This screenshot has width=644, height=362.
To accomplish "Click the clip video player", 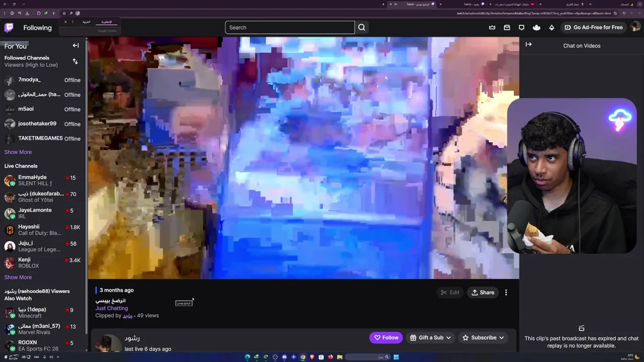I will click(303, 158).
